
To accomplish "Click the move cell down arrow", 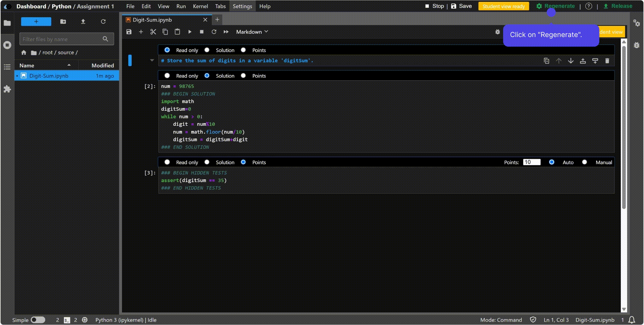I will pos(571,61).
